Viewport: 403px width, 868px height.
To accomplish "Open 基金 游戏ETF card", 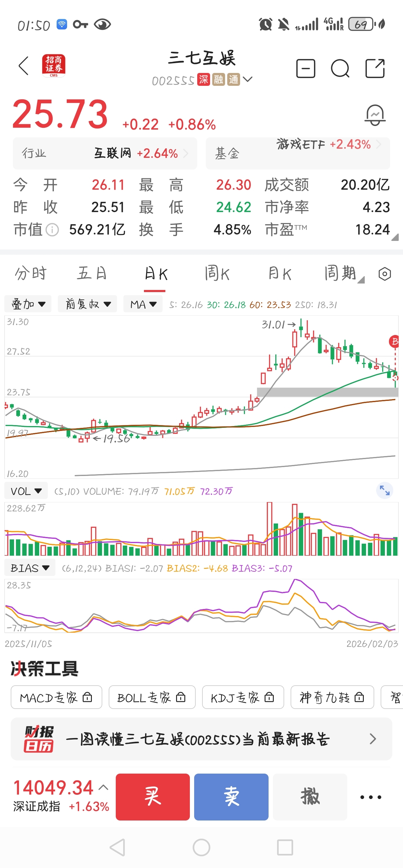I will click(x=298, y=153).
